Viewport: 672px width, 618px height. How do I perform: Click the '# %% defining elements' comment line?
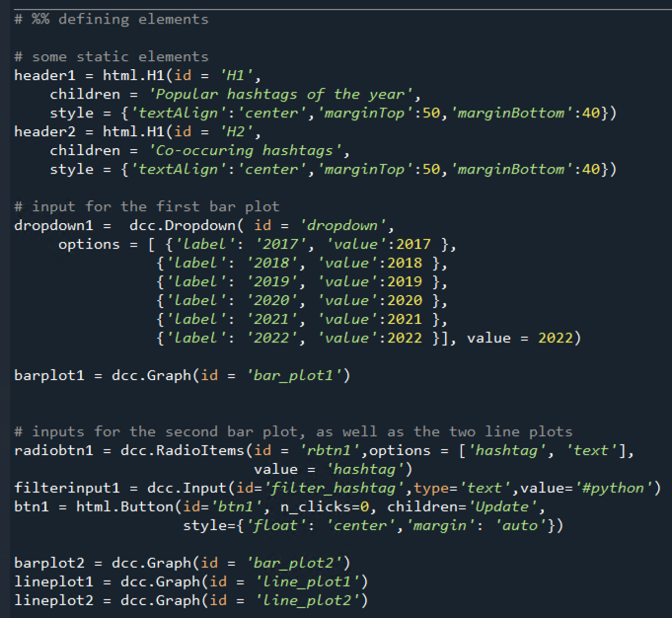click(112, 20)
